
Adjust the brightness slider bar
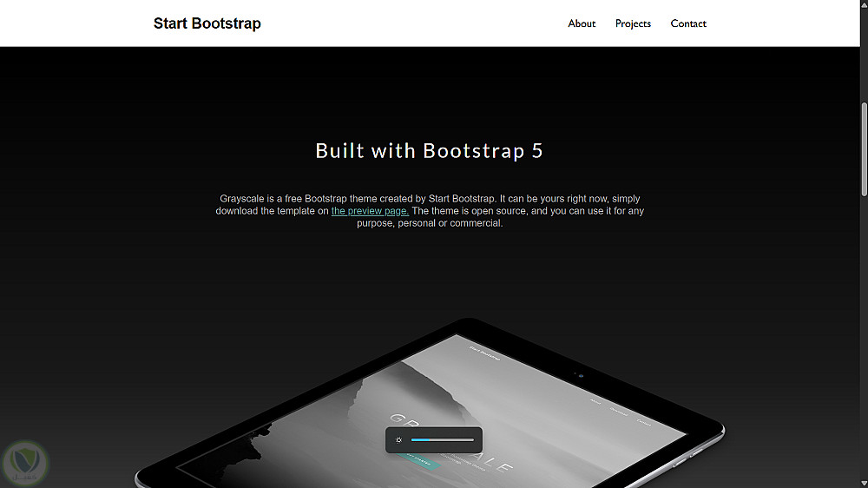point(443,440)
